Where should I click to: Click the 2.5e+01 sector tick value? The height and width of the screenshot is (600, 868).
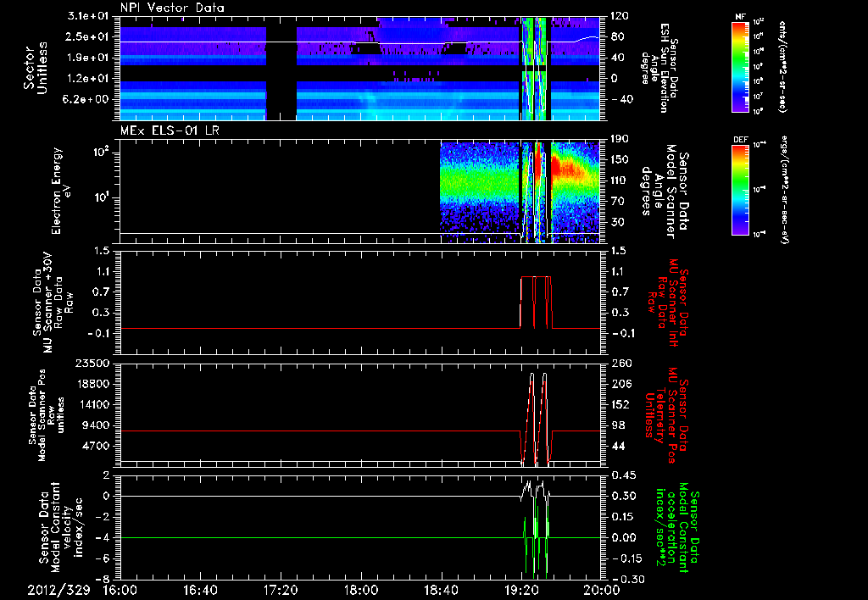click(88, 36)
